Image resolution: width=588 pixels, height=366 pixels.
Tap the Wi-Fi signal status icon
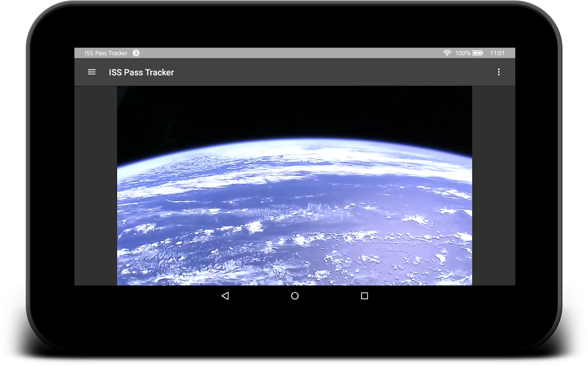click(x=447, y=53)
